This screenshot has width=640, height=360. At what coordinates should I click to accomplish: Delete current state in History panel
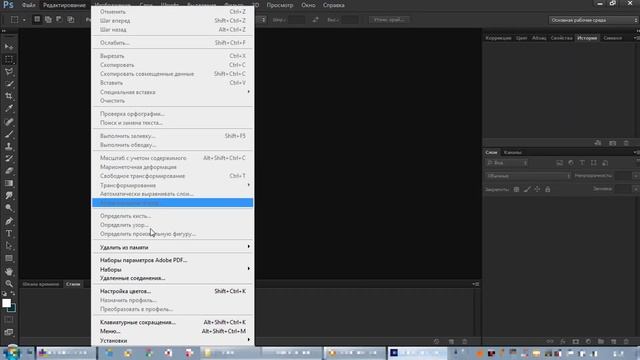click(x=626, y=143)
